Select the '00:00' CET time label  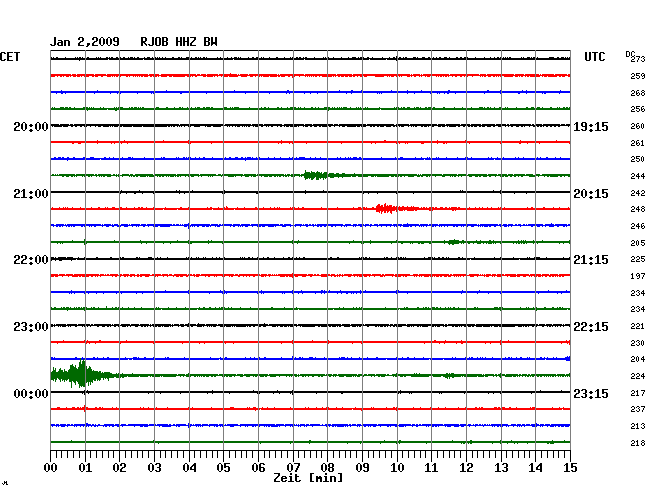[x=31, y=393]
